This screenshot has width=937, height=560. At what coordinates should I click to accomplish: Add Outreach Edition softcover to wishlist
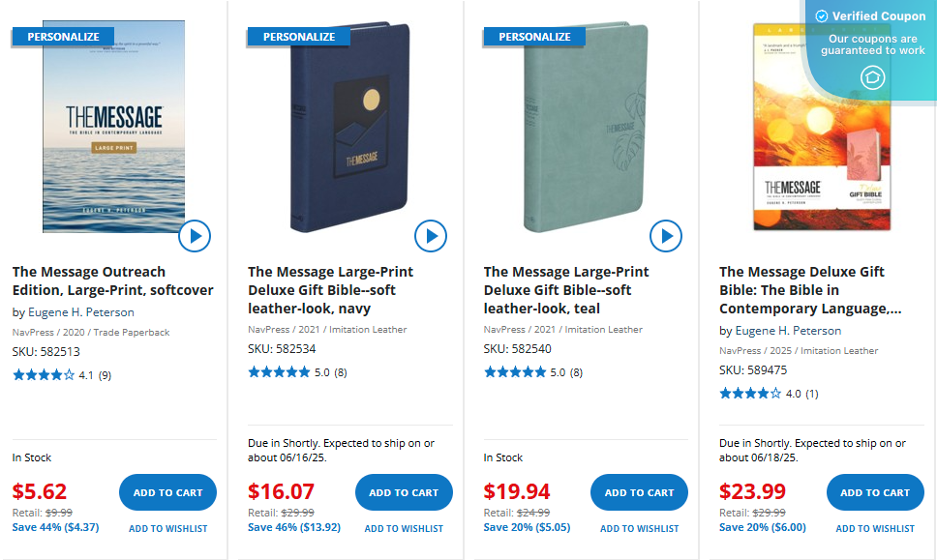(x=168, y=529)
